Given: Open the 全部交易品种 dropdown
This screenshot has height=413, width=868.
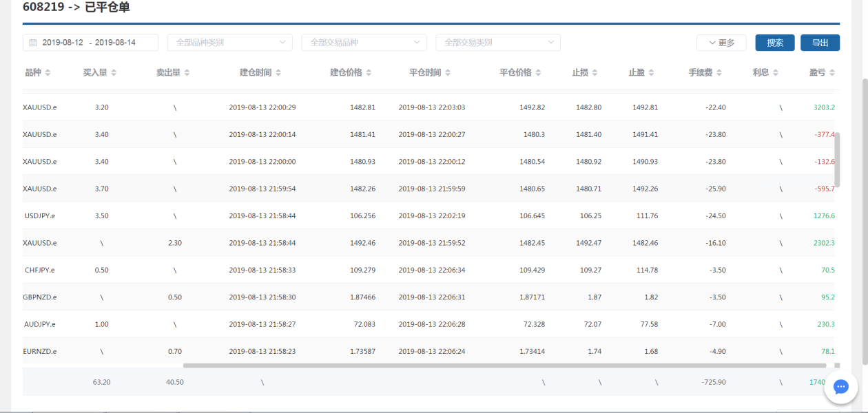Looking at the screenshot, I should click(364, 43).
